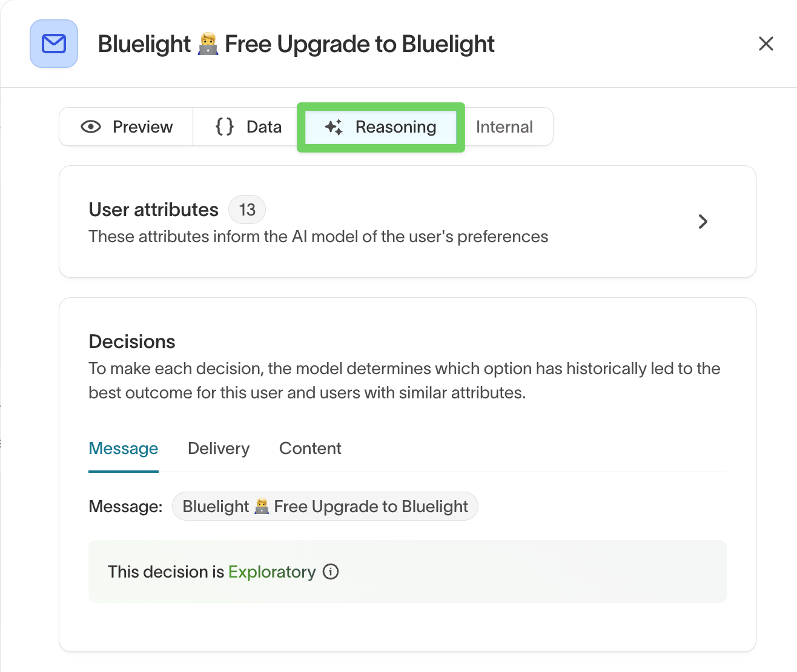The image size is (797, 672).
Task: Select the Message decisions tab
Action: (124, 448)
